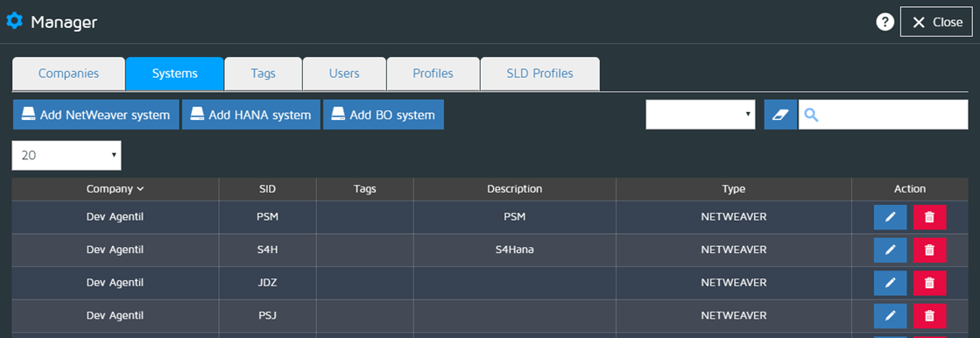Add a BO system
The width and height of the screenshot is (980, 338).
(x=383, y=115)
